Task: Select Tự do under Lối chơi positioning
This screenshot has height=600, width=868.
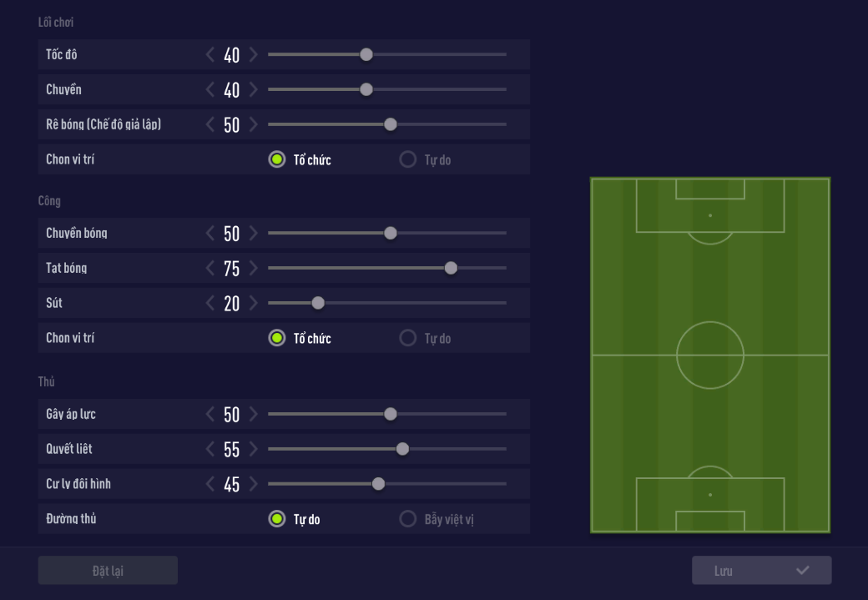Action: [x=408, y=159]
